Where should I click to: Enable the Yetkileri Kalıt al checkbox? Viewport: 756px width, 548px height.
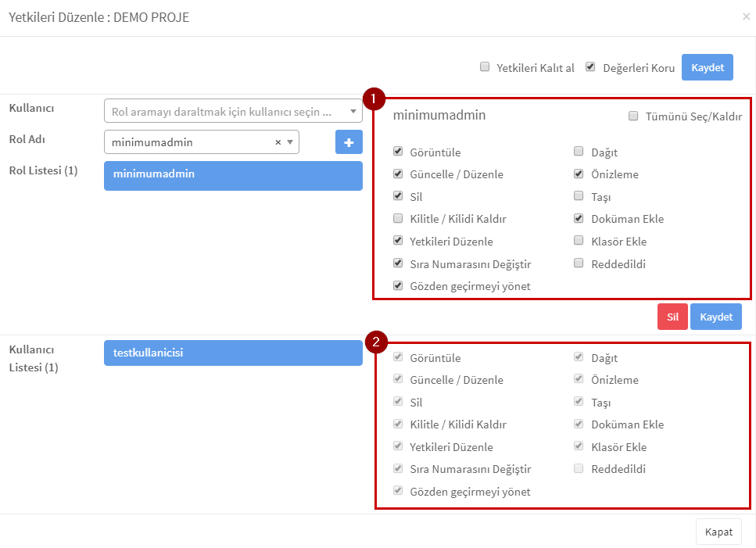pos(485,67)
